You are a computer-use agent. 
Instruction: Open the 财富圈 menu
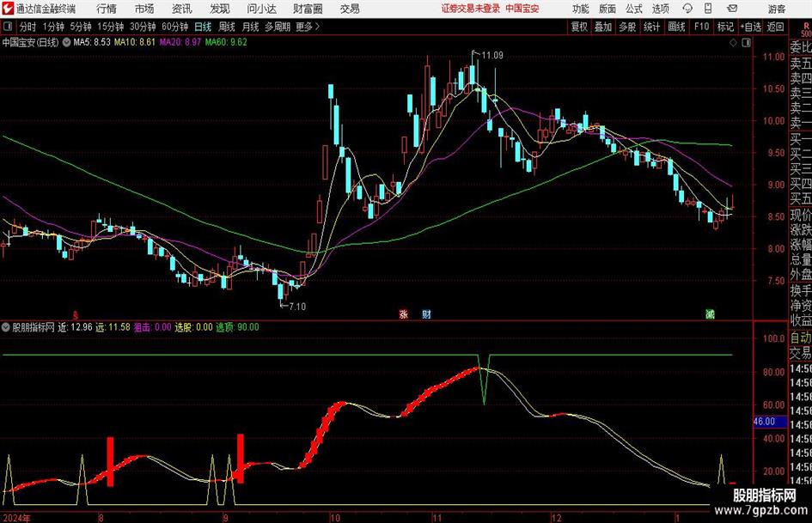[308, 9]
